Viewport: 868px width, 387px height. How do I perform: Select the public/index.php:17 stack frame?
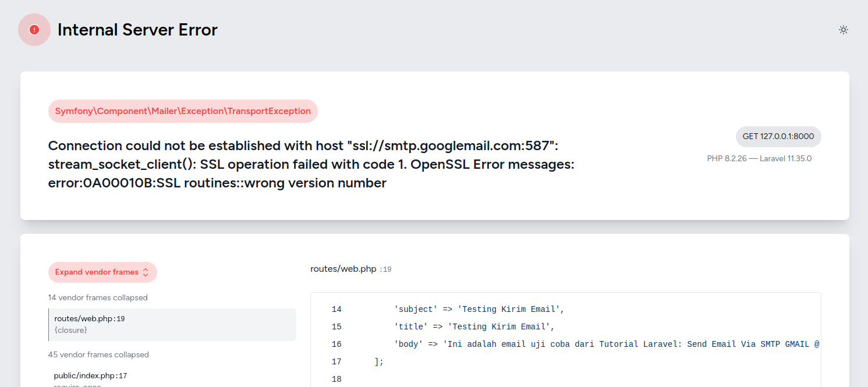pos(90,375)
